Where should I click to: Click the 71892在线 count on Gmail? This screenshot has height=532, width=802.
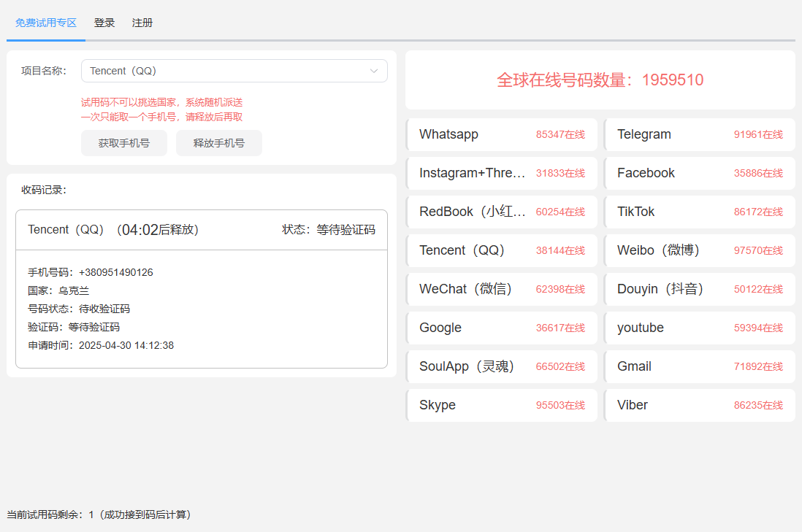tap(758, 366)
